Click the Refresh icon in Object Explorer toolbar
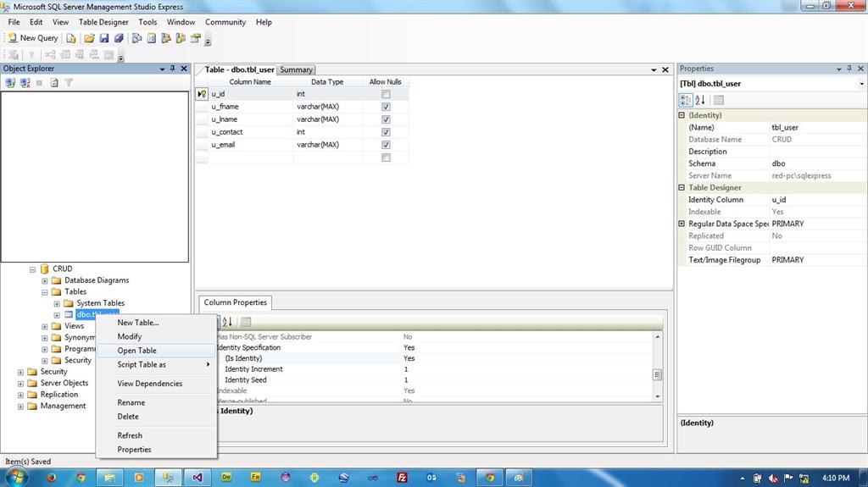This screenshot has width=868, height=487. point(54,82)
